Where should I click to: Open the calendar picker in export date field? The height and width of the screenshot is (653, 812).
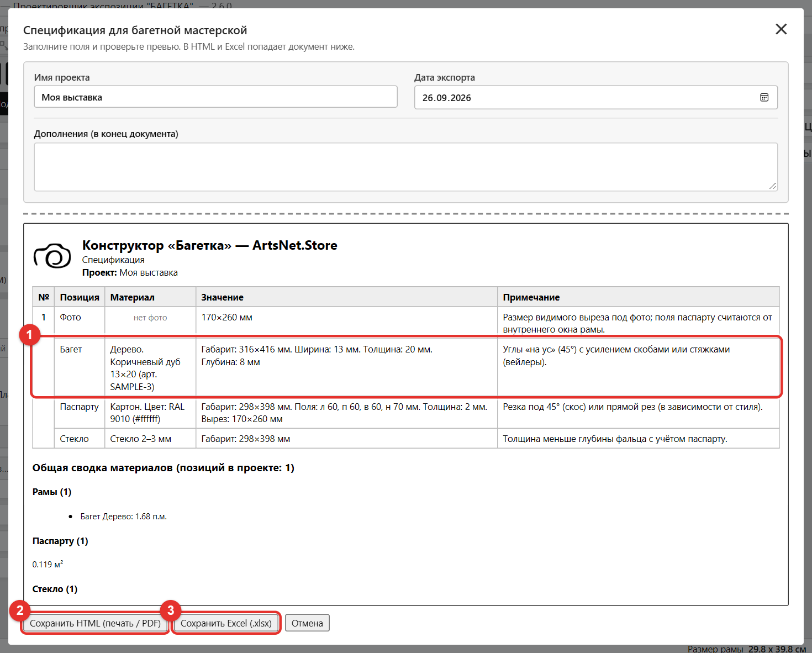pyautogui.click(x=764, y=98)
